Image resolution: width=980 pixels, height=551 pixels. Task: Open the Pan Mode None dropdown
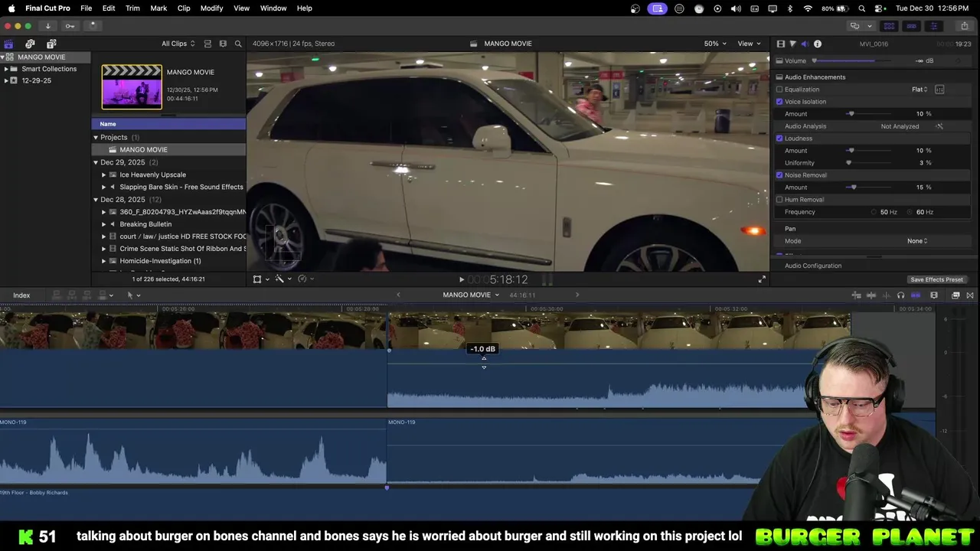coord(917,241)
